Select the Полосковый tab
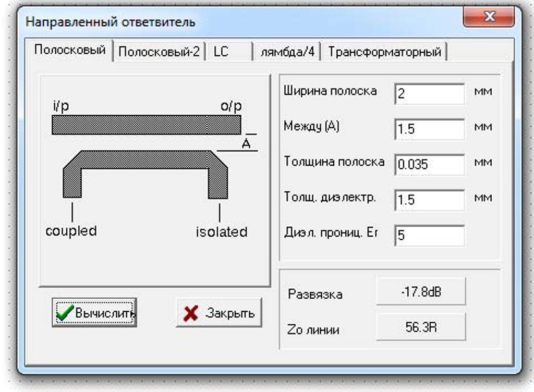Image resolution: width=534 pixels, height=392 pixels. tap(69, 51)
